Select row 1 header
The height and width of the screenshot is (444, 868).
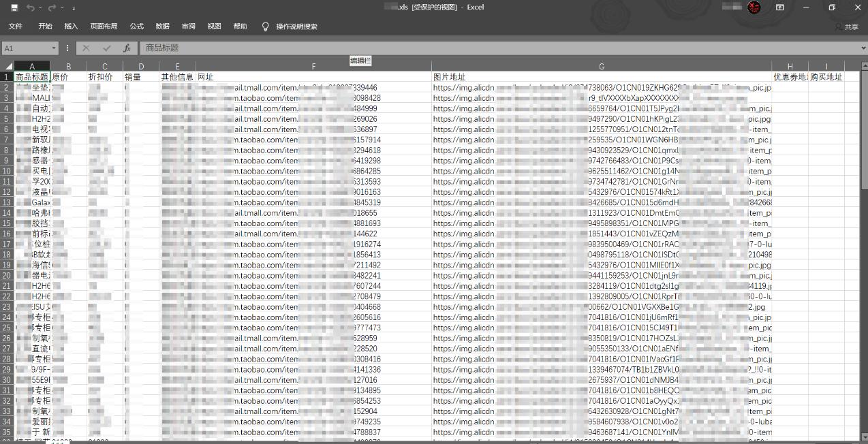pos(7,77)
